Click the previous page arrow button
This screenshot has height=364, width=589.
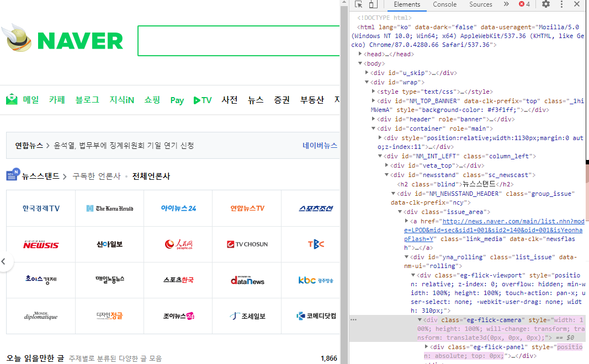coord(4,261)
